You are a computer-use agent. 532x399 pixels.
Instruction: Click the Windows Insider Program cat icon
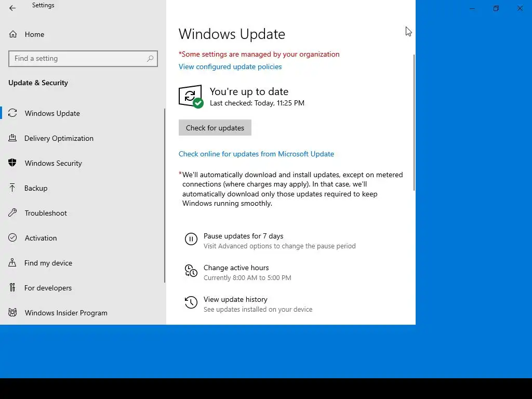[12, 312]
